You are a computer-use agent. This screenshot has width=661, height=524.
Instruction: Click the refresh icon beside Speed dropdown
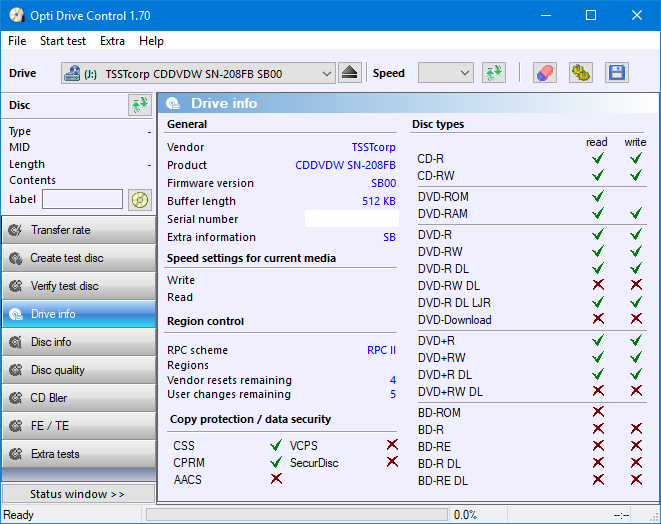coord(494,73)
